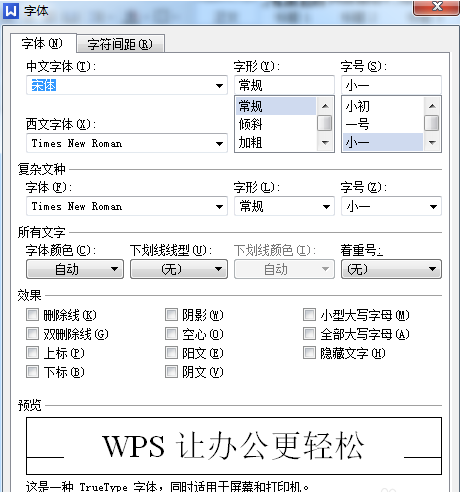Open the 西文字体 dropdown showing Times New Roman
The image size is (460, 492).
point(127,143)
